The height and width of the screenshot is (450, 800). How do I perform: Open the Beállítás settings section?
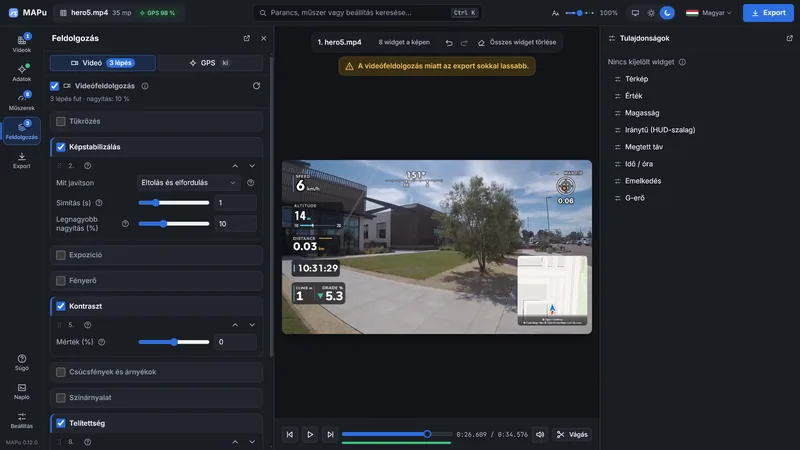point(21,420)
